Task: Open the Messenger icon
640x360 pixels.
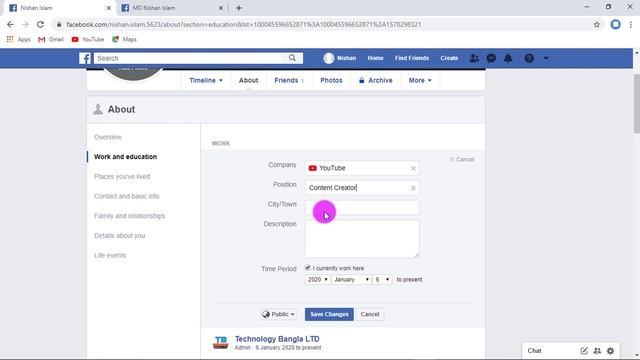Action: click(x=491, y=58)
